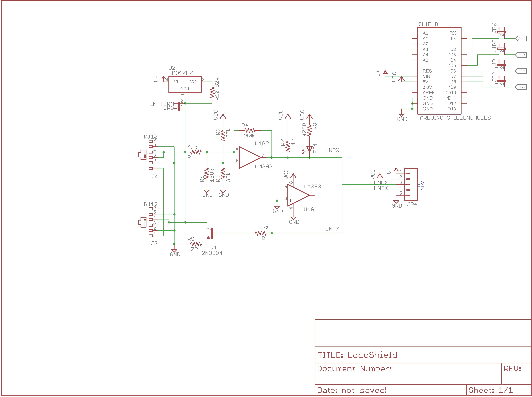This screenshot has height=397, width=532.
Task: Click the 'REV:' field in title block
Action: click(512, 369)
